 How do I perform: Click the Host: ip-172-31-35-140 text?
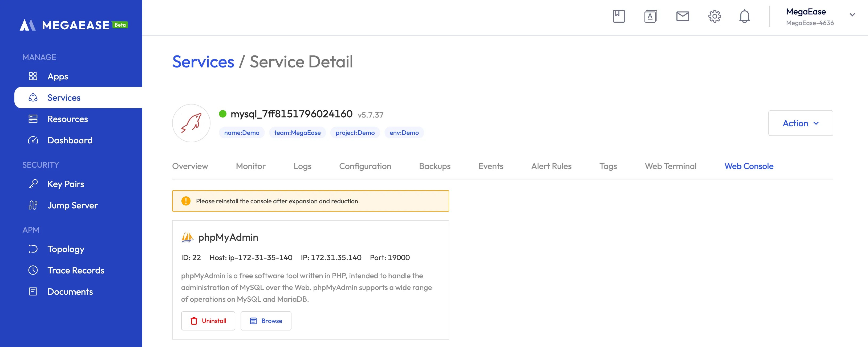(x=251, y=258)
